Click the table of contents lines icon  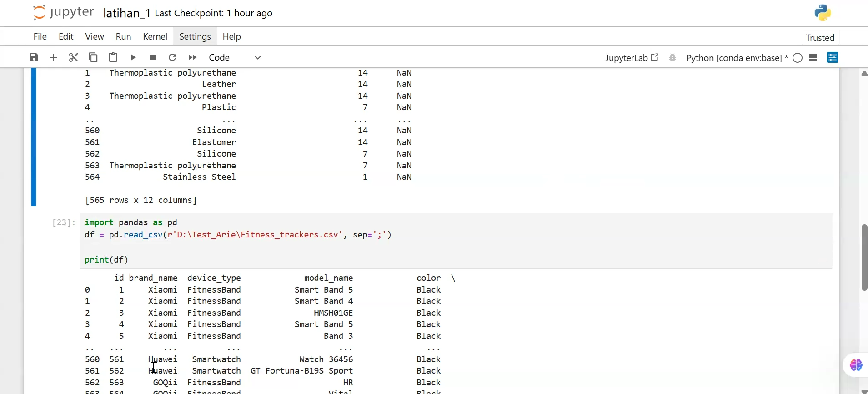(x=813, y=57)
